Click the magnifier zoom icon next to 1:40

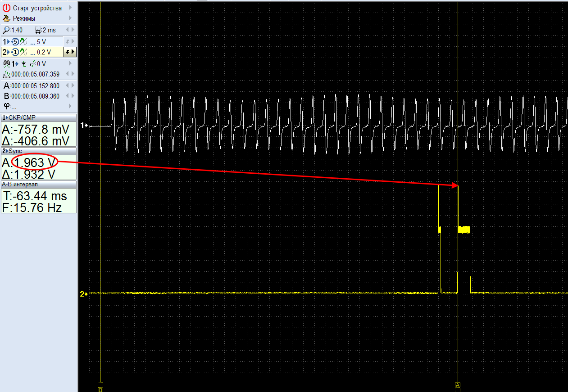(x=6, y=30)
